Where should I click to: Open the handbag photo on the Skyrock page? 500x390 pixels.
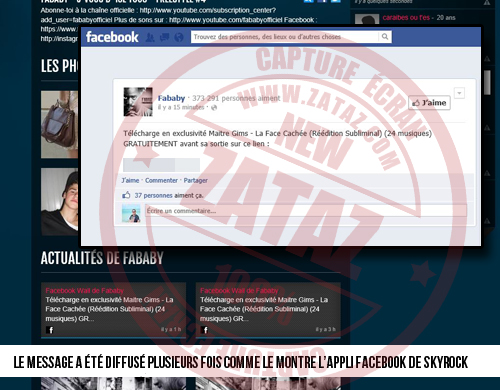pyautogui.click(x=59, y=124)
